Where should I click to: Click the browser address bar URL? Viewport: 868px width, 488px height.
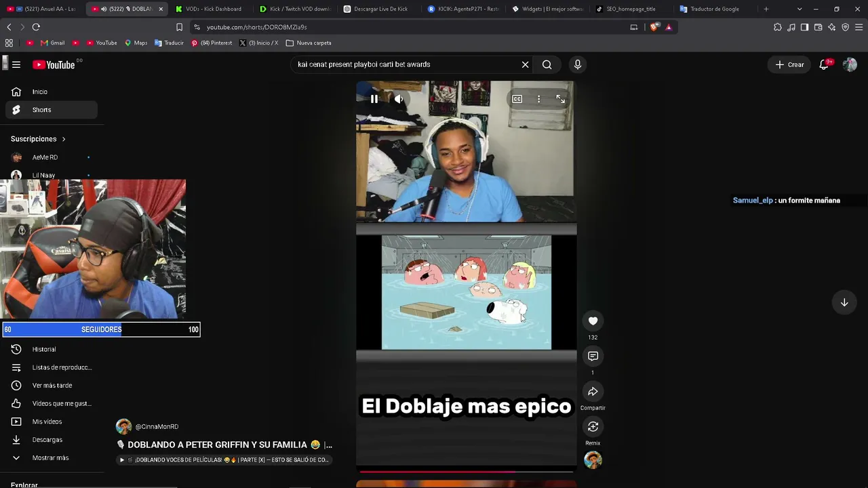(257, 27)
